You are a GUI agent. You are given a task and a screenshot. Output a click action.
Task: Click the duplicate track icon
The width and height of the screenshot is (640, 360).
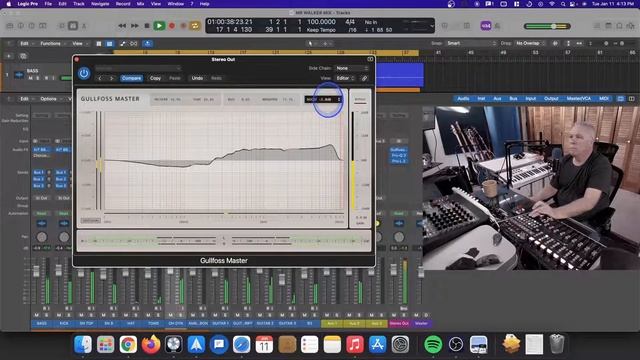[x=23, y=56]
